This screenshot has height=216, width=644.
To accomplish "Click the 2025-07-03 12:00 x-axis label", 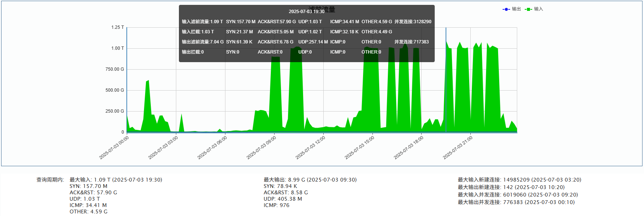I will pos(311,147).
